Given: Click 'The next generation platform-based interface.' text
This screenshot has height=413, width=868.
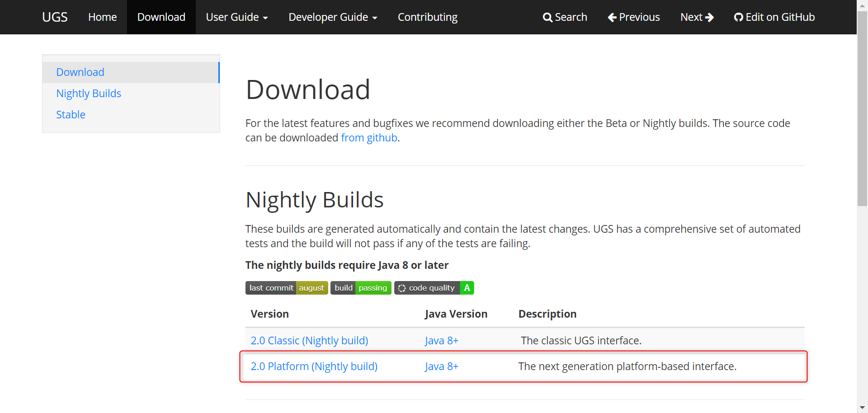Looking at the screenshot, I should tap(627, 366).
